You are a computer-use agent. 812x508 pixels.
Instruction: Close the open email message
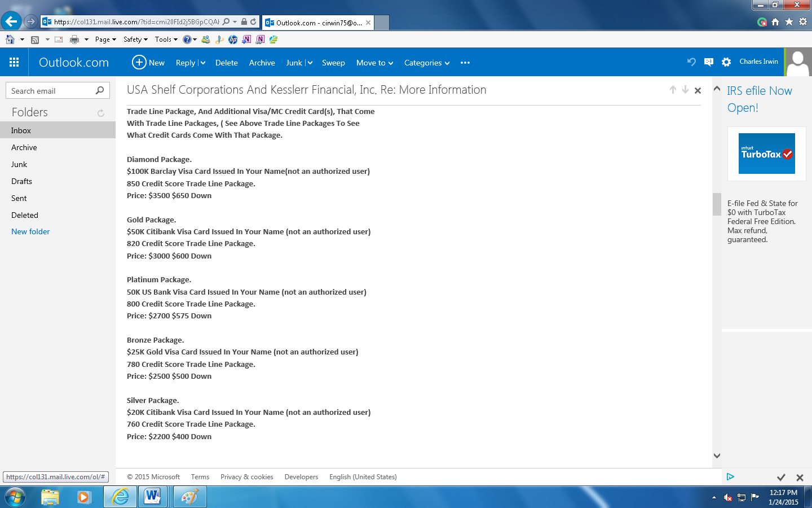point(698,90)
